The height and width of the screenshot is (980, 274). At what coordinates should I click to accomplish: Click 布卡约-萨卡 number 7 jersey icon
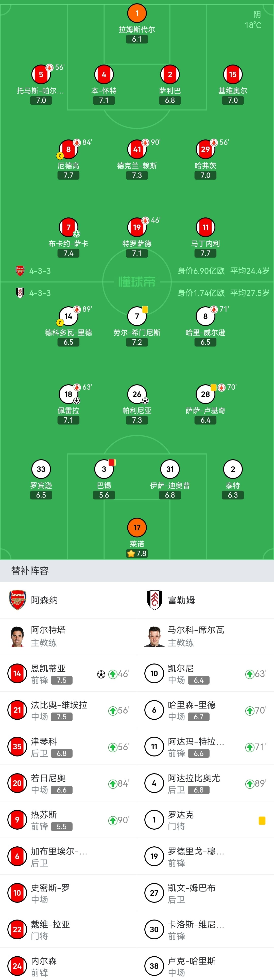68,228
